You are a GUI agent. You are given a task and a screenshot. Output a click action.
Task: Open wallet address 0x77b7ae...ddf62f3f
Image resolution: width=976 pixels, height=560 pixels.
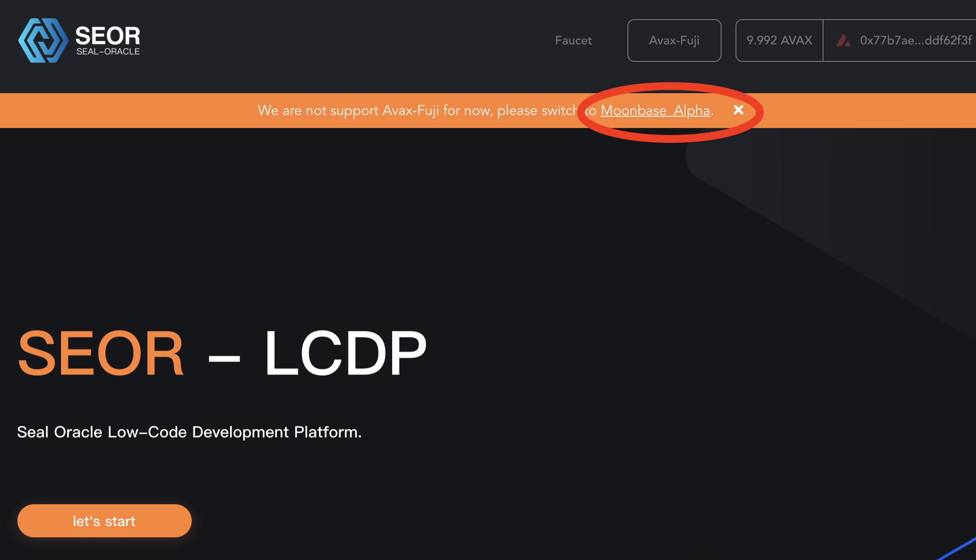tap(915, 40)
